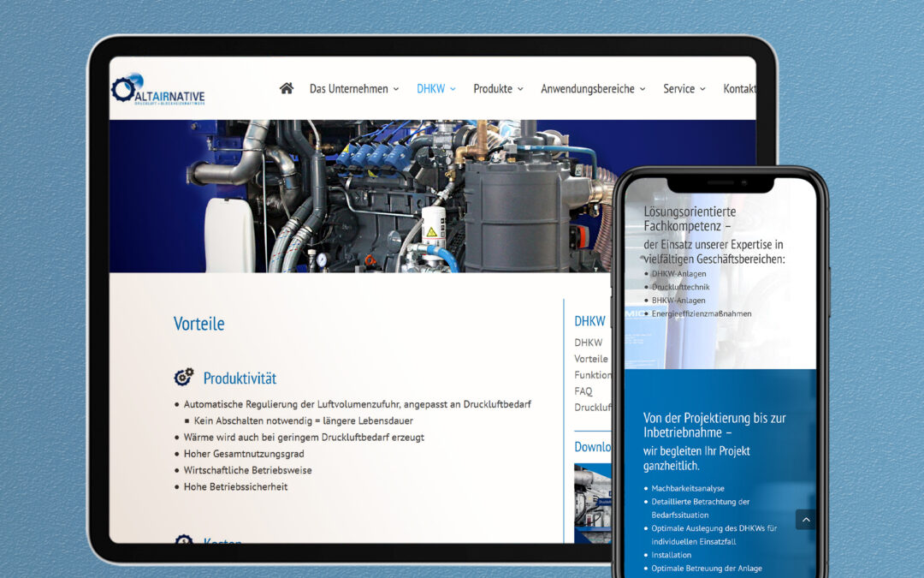Click the Produktivität section heading
The image size is (924, 578).
click(x=240, y=378)
